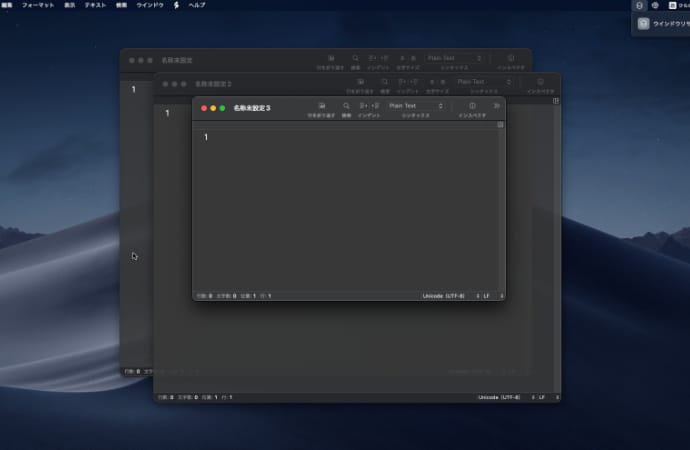Image resolution: width=690 pixels, height=450 pixels.
Task: Toggle the inspector in the 名称未設定 3 window
Action: (472, 106)
